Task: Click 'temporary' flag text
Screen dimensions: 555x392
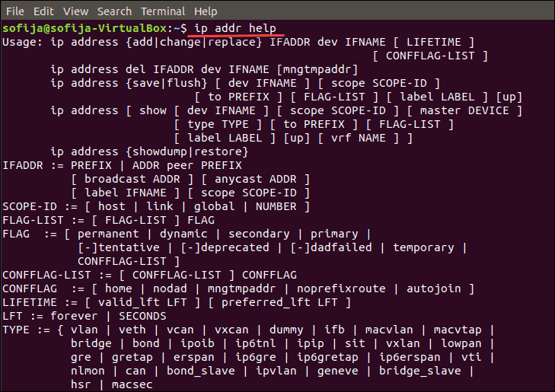Action: point(423,247)
